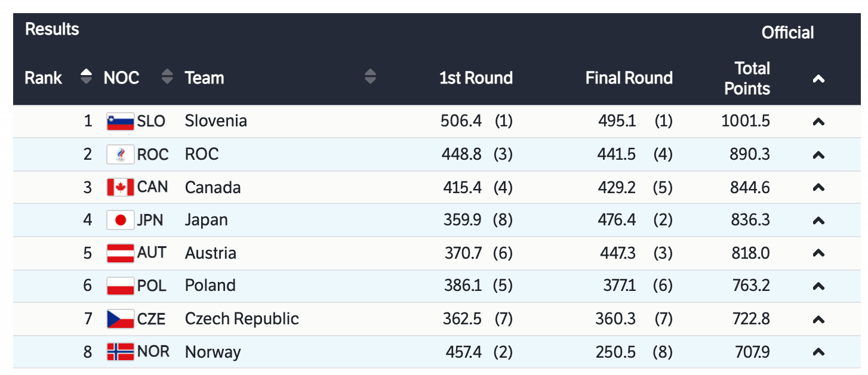Expand Norway row details chevron
Screen dimensions: 868x375
coord(818,352)
